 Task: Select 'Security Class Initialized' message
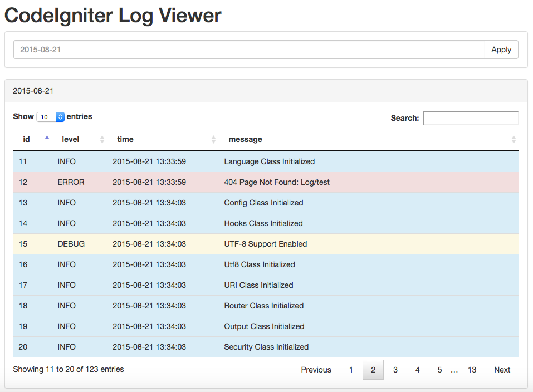point(266,347)
